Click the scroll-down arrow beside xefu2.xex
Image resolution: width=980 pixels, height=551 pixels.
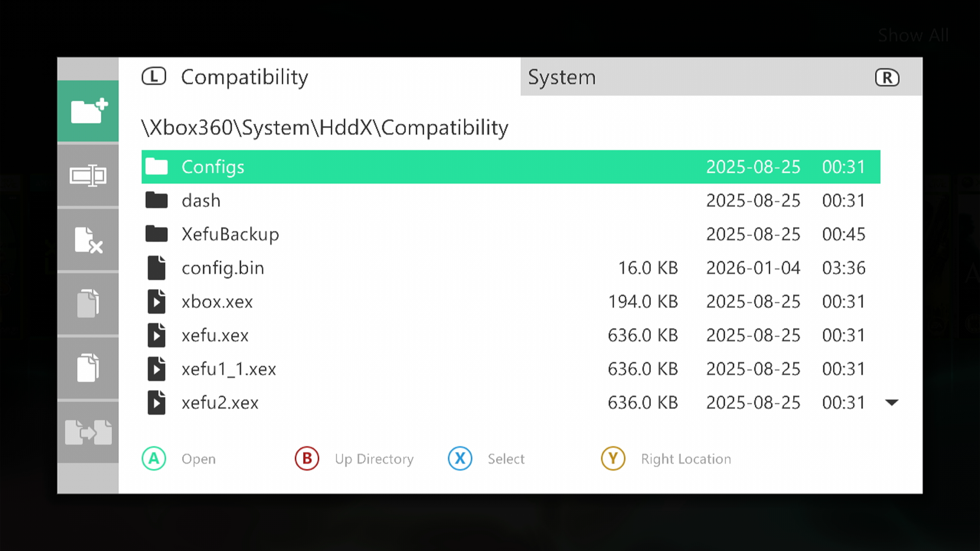[892, 403]
